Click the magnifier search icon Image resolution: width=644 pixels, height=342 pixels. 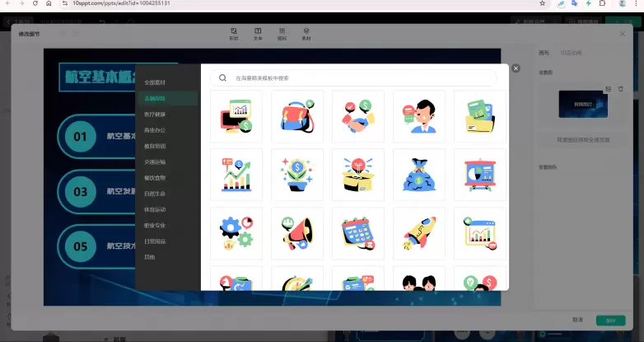pos(222,77)
